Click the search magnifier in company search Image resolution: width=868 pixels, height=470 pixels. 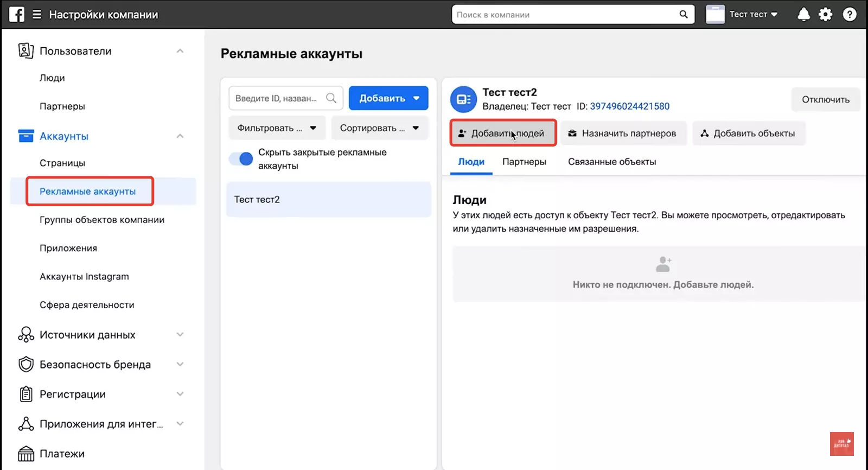point(684,15)
